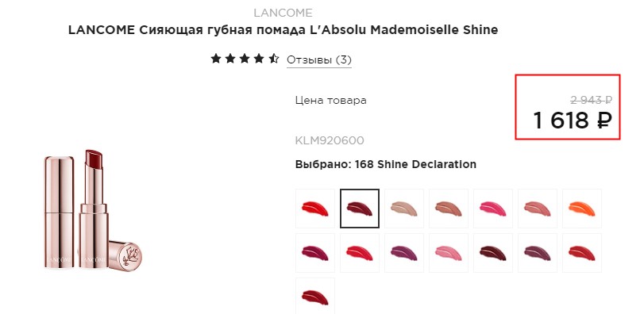This screenshot has height=314, width=644.
Task: Choose the crimson swatch in third row
Action: [x=315, y=296]
